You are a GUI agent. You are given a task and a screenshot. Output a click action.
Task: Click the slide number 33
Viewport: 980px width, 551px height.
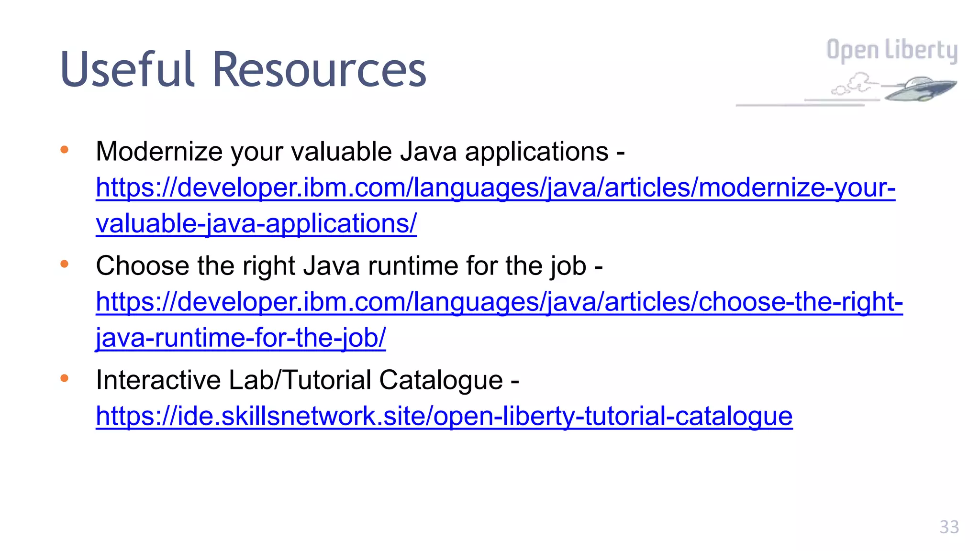tap(949, 527)
